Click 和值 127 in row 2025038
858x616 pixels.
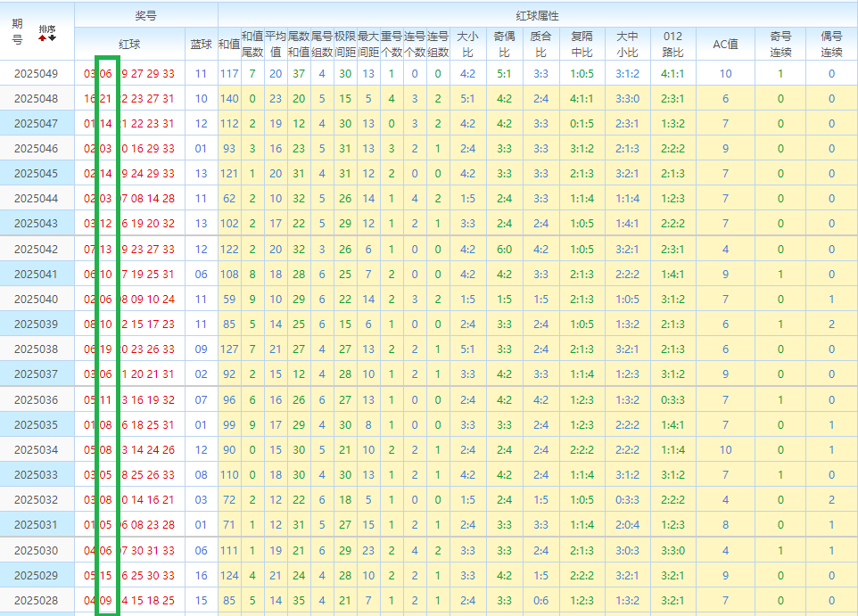coord(229,349)
